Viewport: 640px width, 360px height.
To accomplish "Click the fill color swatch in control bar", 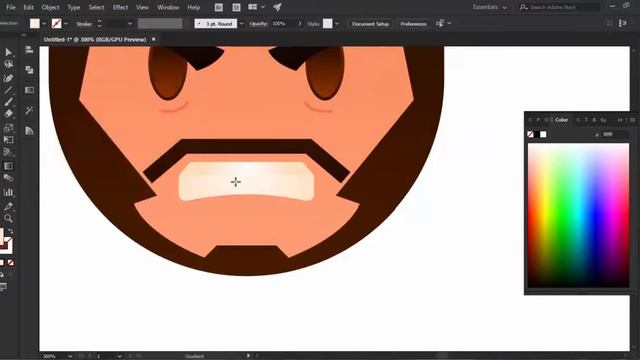I will click(x=35, y=24).
